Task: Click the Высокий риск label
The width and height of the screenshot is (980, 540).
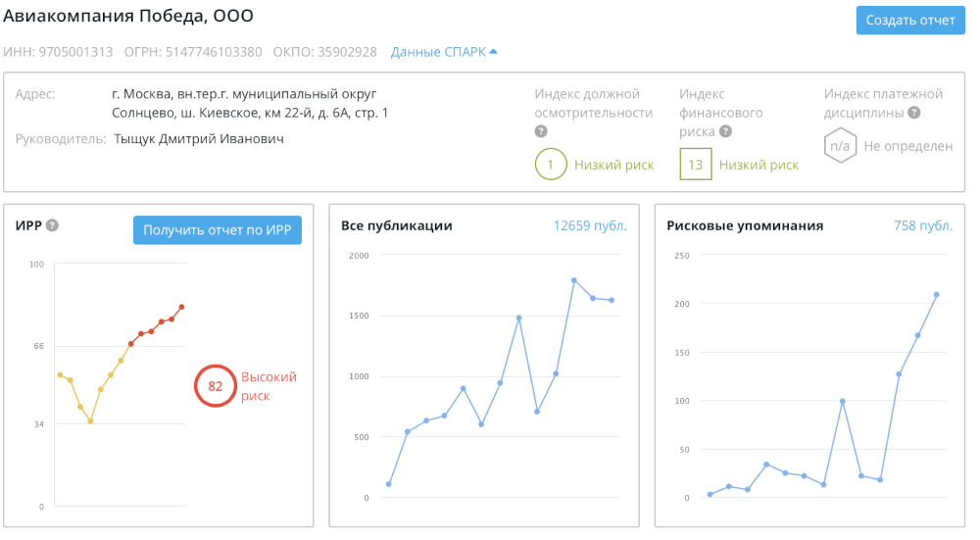Action: point(269,386)
